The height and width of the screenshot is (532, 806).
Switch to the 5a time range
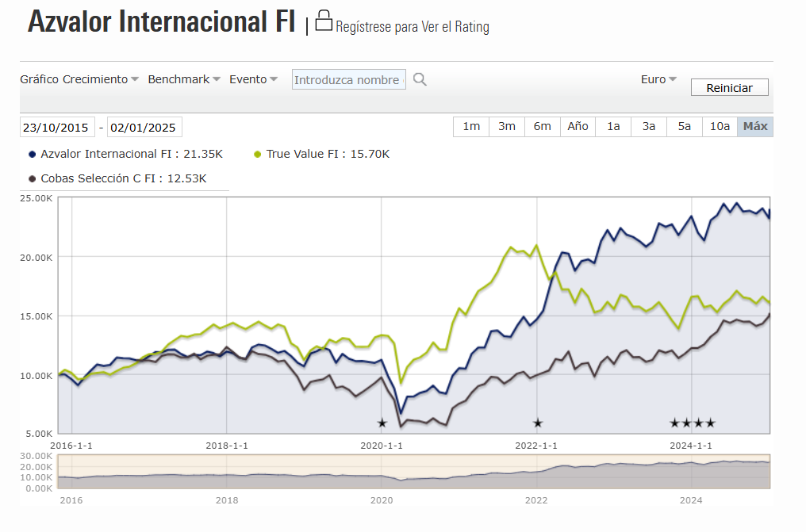(x=684, y=126)
